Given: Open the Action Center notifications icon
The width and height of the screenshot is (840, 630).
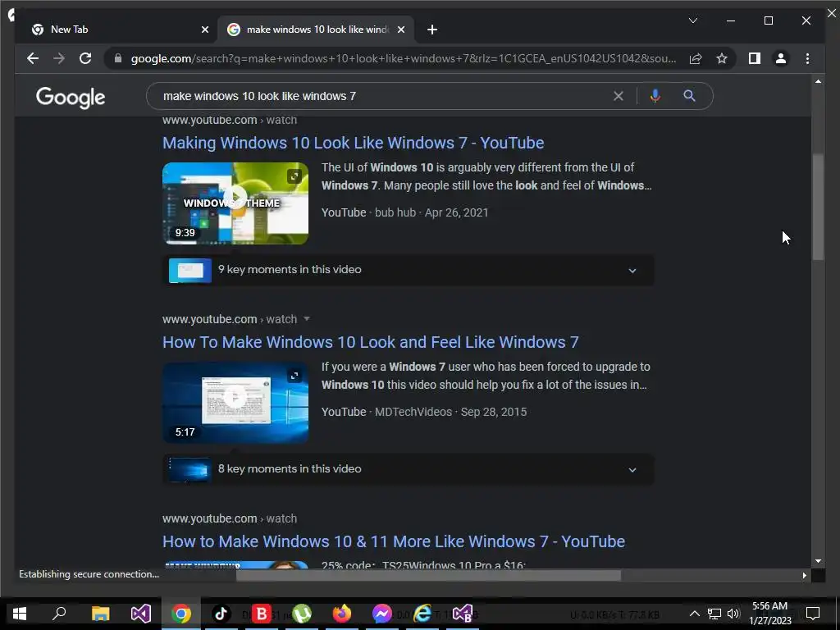Looking at the screenshot, I should 813,614.
